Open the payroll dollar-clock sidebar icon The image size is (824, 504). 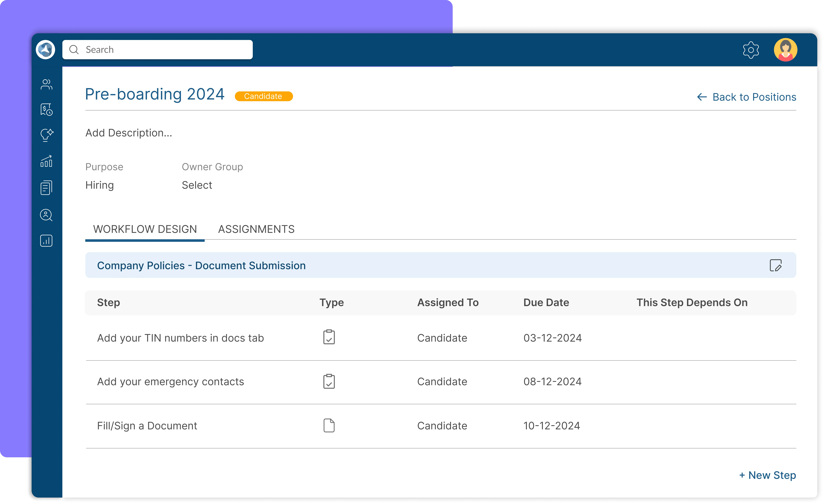point(46,110)
